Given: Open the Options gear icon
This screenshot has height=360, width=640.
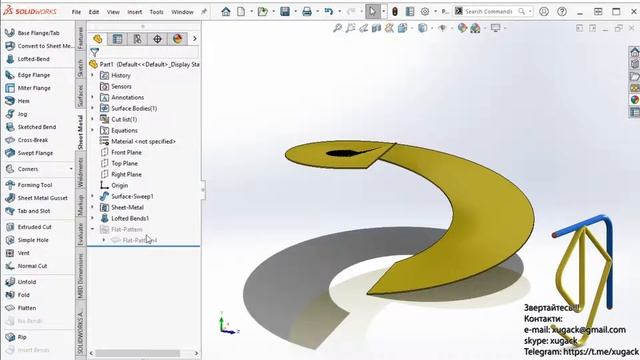Looking at the screenshot, I should pyautogui.click(x=425, y=11).
